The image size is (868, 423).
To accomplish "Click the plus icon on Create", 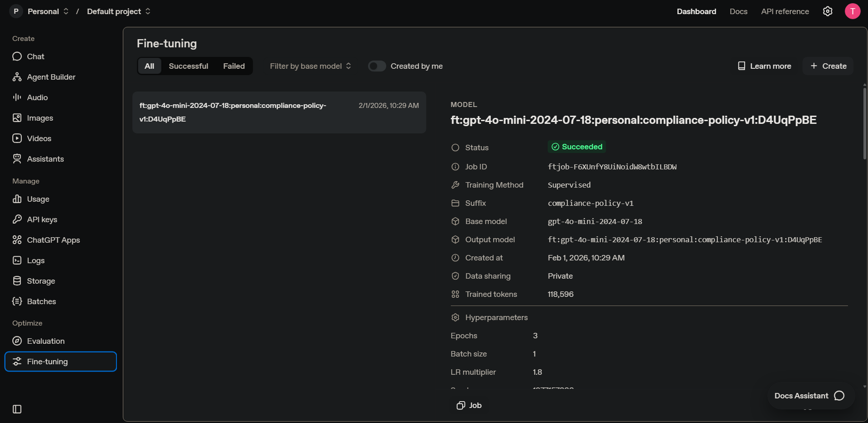I will tap(814, 66).
